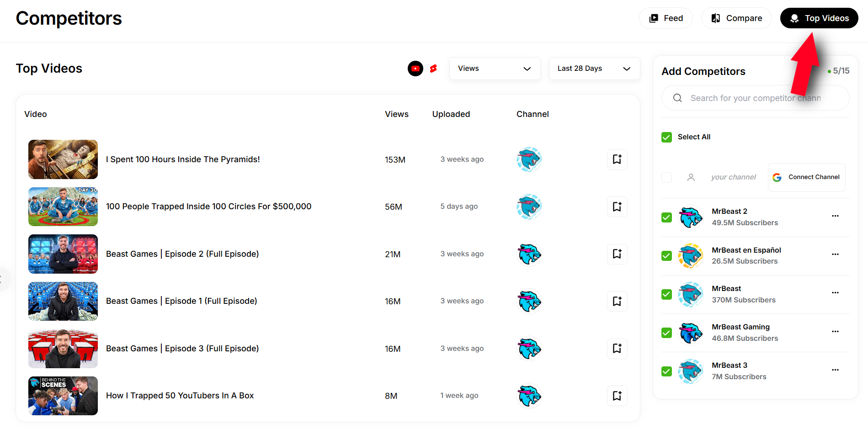Open the Top Videos view button

[x=819, y=18]
